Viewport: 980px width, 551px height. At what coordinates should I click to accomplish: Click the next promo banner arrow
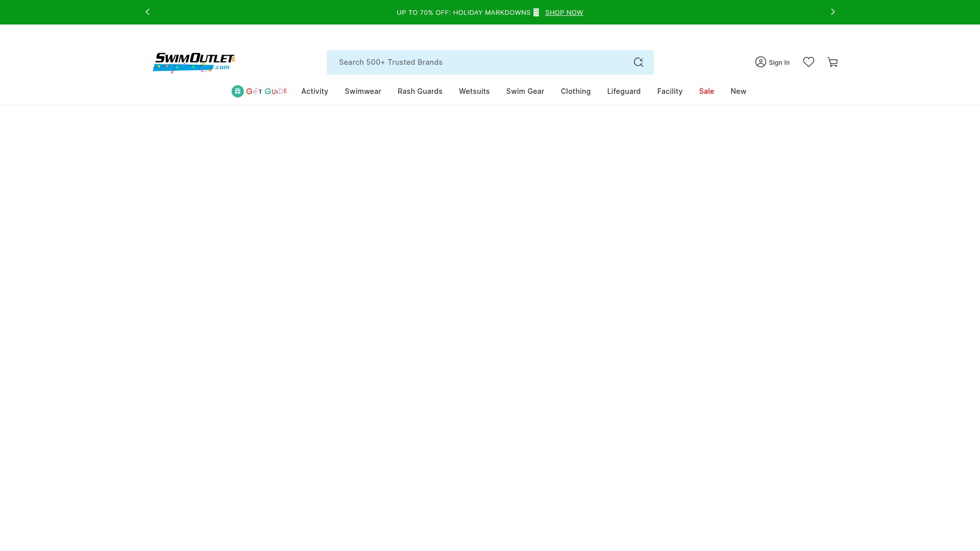tap(832, 12)
